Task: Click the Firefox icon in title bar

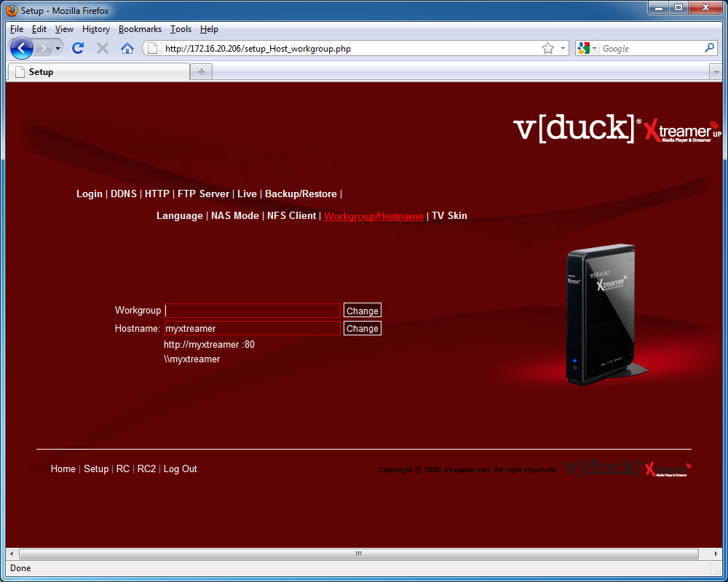Action: (x=12, y=10)
